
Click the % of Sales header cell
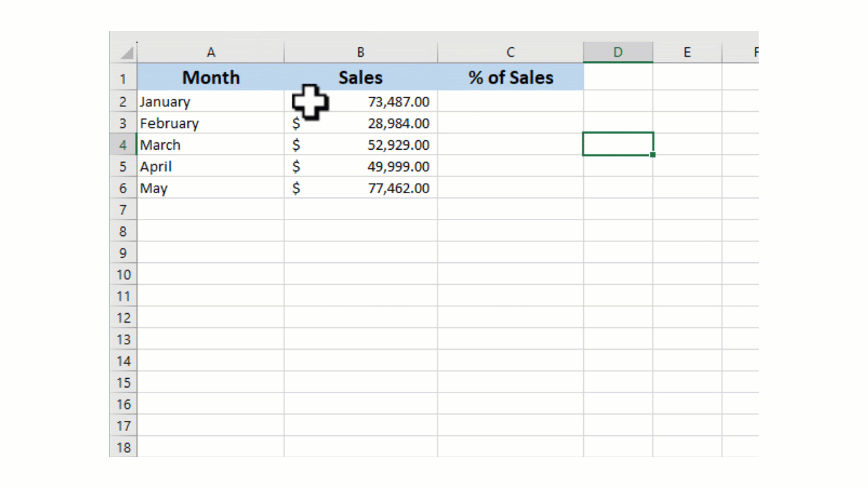point(511,77)
